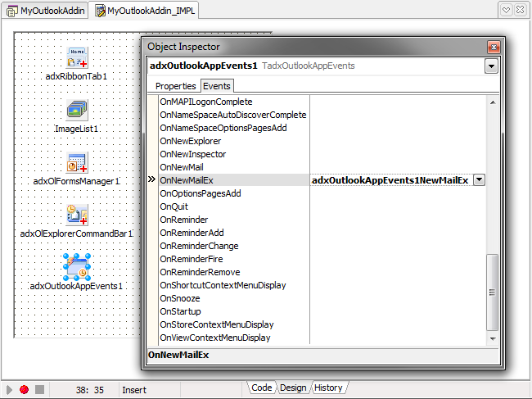Click the MyOutlookAddin_IMPL tab icon

pos(100,11)
